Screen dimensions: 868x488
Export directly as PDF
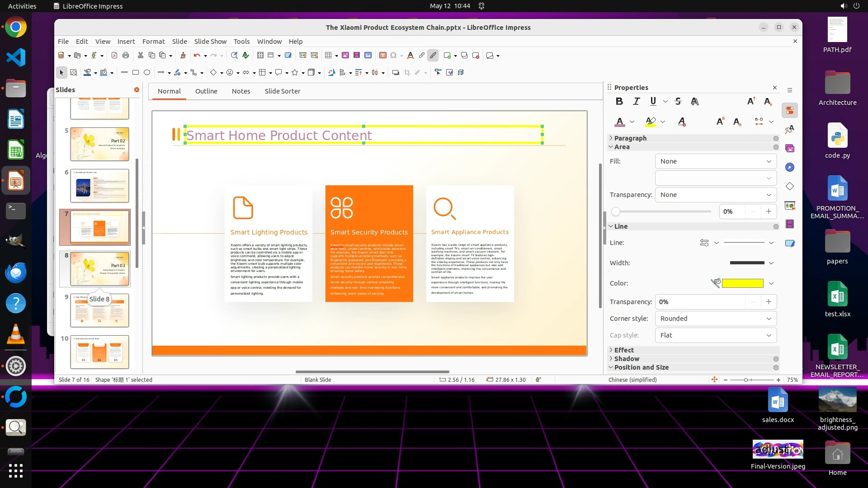pos(114,55)
